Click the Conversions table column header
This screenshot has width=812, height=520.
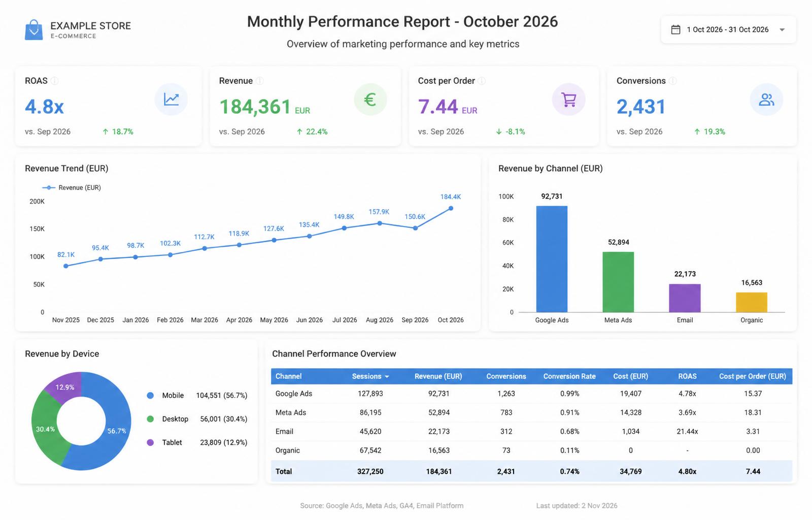(x=506, y=376)
